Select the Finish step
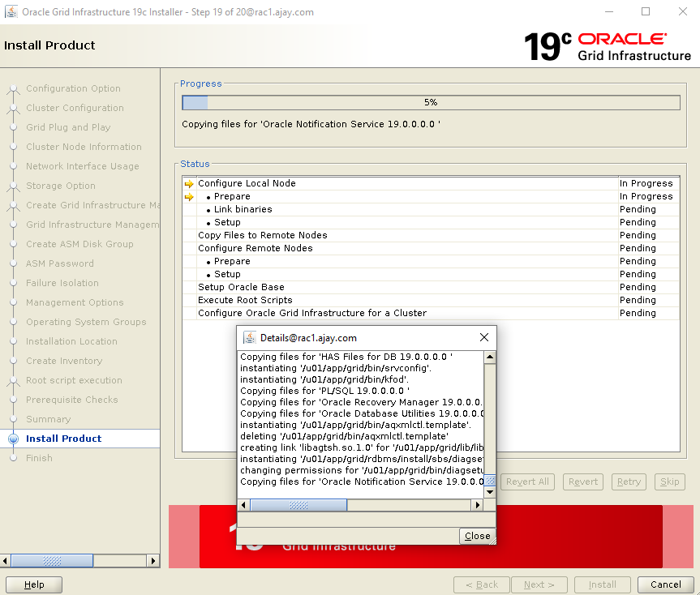Viewport: 700px width, 595px height. 39,458
